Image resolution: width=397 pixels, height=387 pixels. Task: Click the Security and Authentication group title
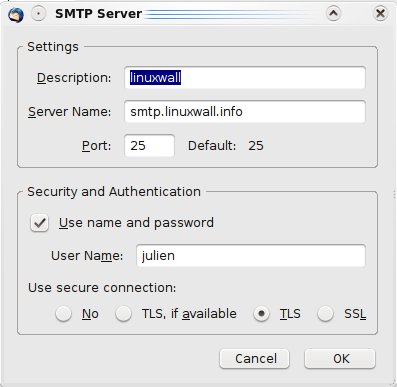(114, 192)
